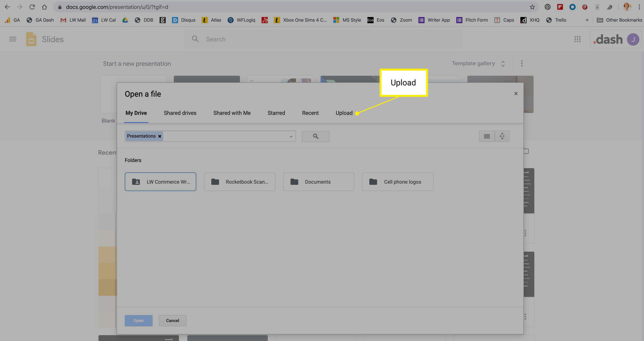Select the Shared drives tab

[180, 113]
